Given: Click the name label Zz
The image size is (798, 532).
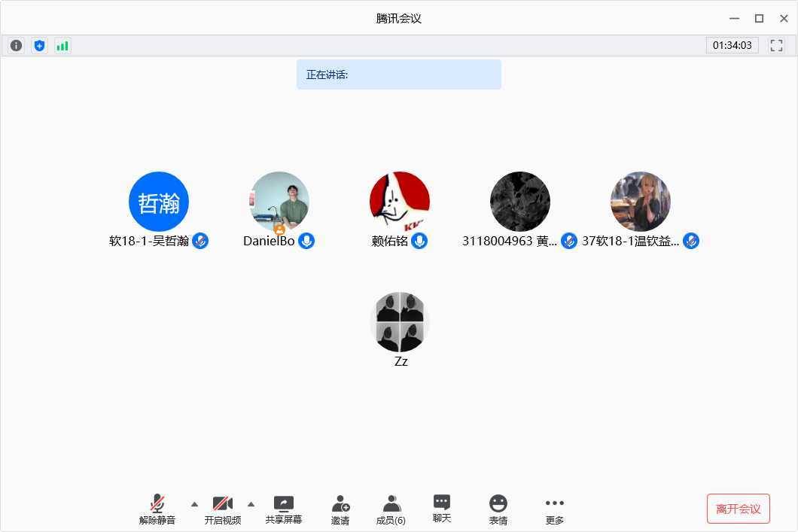Looking at the screenshot, I should pyautogui.click(x=401, y=362).
